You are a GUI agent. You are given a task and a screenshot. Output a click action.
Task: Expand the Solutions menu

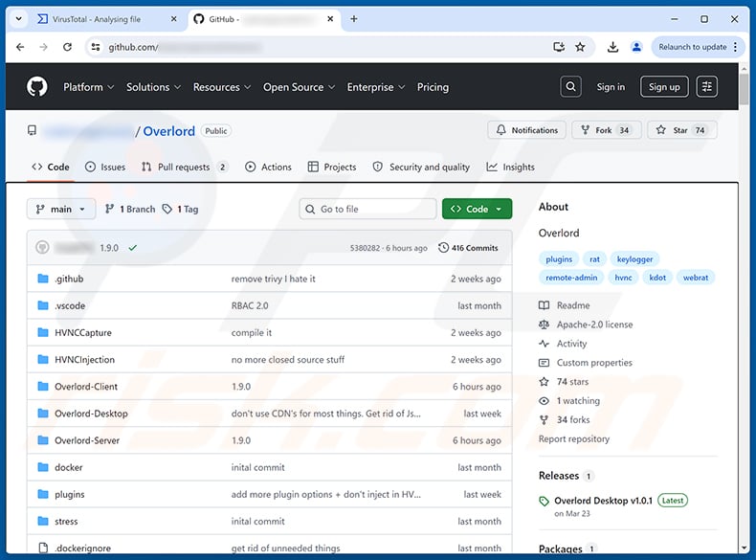click(153, 87)
